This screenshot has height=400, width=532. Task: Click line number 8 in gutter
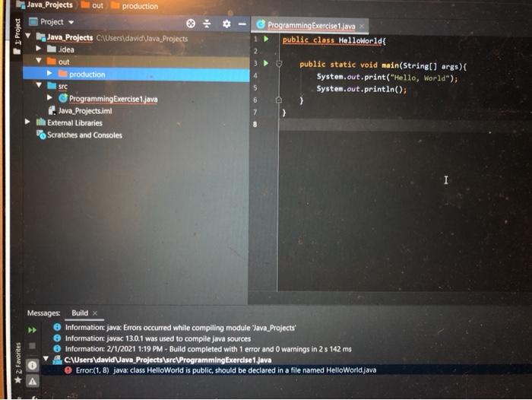click(255, 124)
